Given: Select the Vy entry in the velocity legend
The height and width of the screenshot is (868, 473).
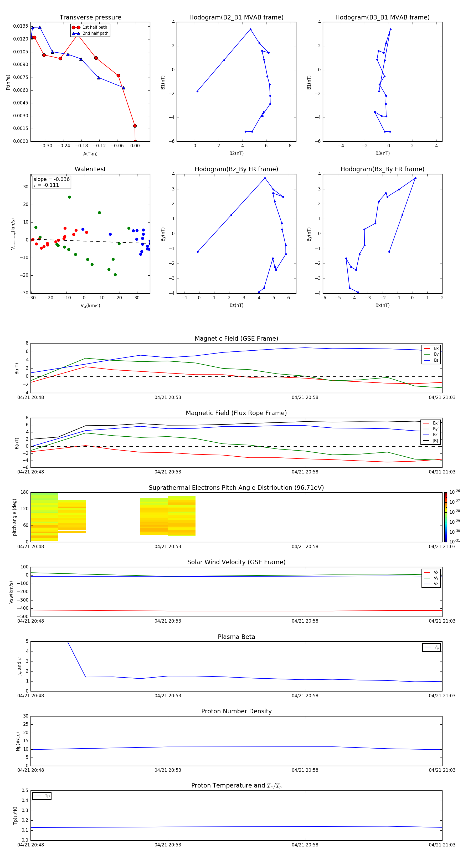Looking at the screenshot, I should click(431, 578).
